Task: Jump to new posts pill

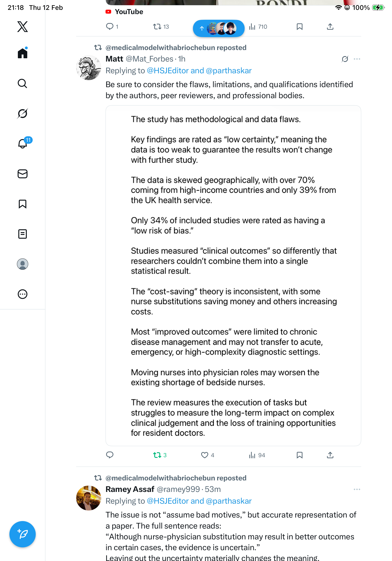Action: 219,28
